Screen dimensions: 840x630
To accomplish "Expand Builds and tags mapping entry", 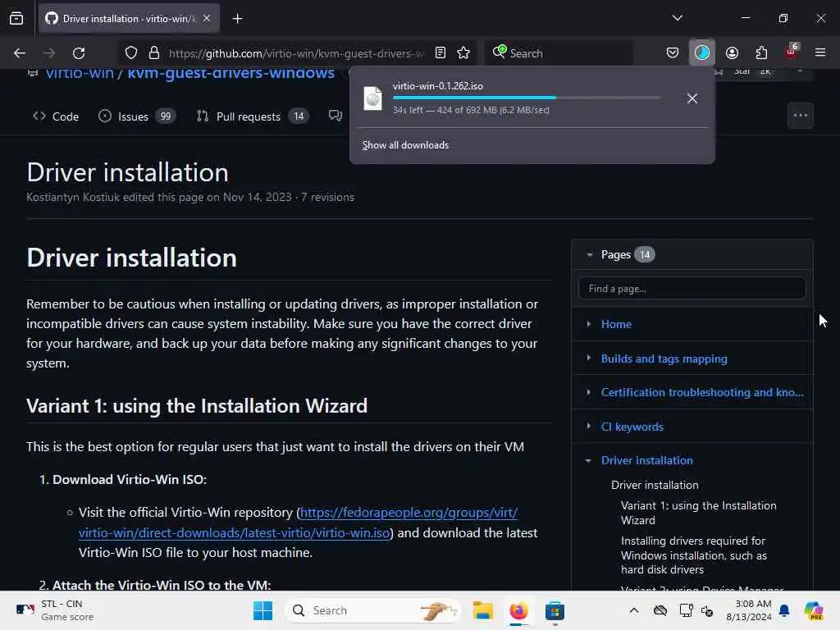I will (x=589, y=358).
